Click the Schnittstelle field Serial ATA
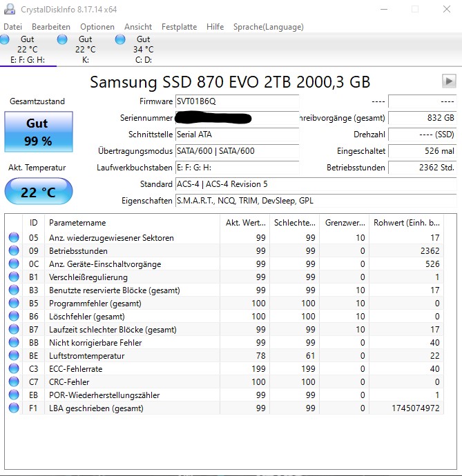Screen dimensions: 462x476 point(237,135)
